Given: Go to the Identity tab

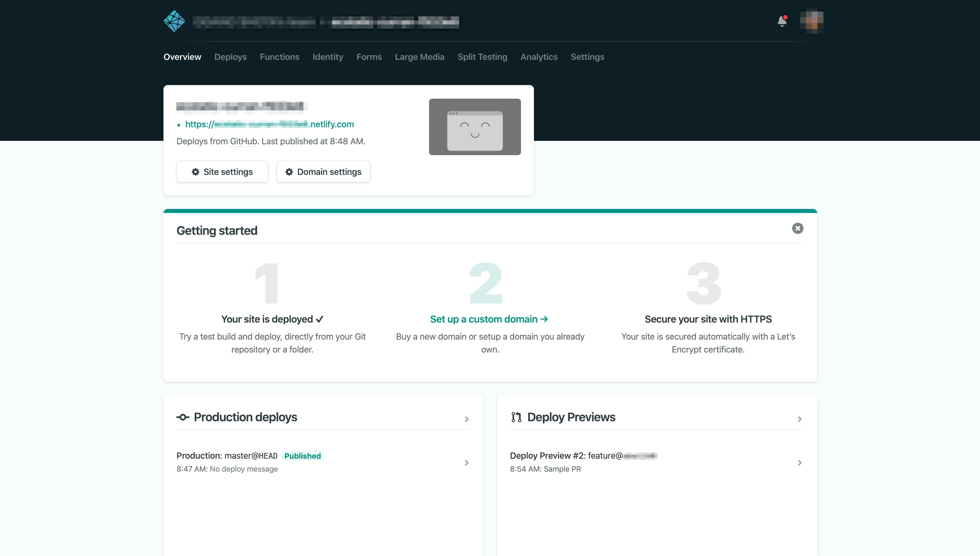Looking at the screenshot, I should [328, 57].
